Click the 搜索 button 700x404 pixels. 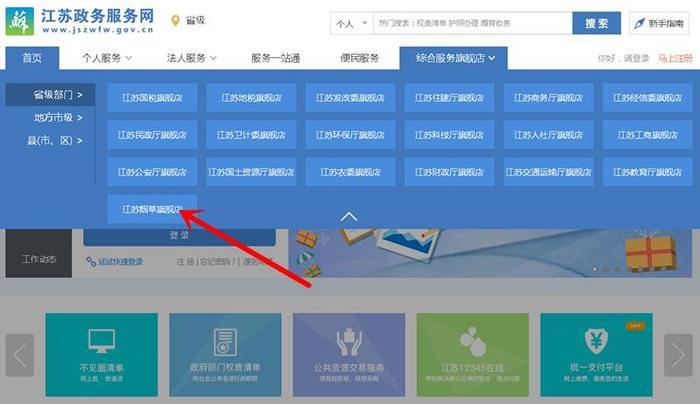[x=596, y=23]
